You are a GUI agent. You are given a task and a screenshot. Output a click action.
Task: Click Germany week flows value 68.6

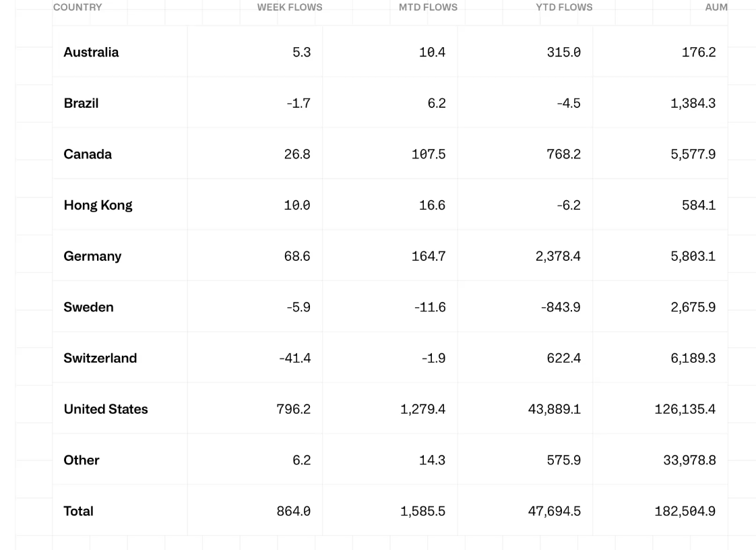pyautogui.click(x=297, y=256)
